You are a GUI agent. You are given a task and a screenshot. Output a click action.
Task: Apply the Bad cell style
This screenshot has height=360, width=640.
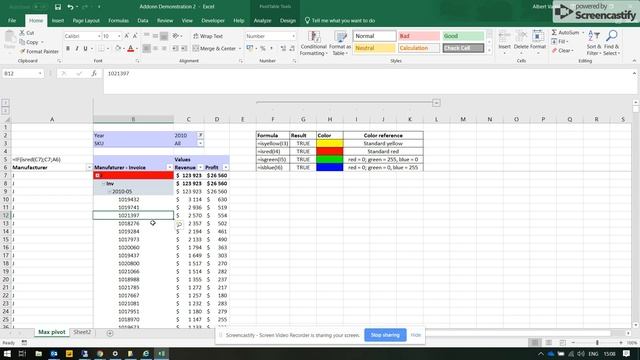(419, 36)
